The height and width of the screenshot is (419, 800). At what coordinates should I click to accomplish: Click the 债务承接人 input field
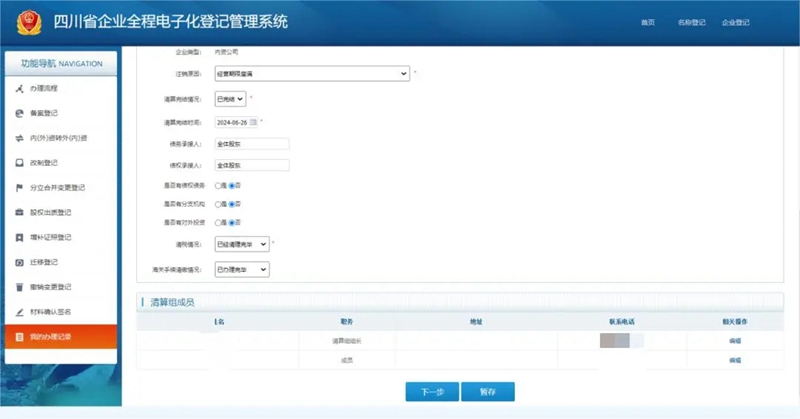pyautogui.click(x=252, y=144)
